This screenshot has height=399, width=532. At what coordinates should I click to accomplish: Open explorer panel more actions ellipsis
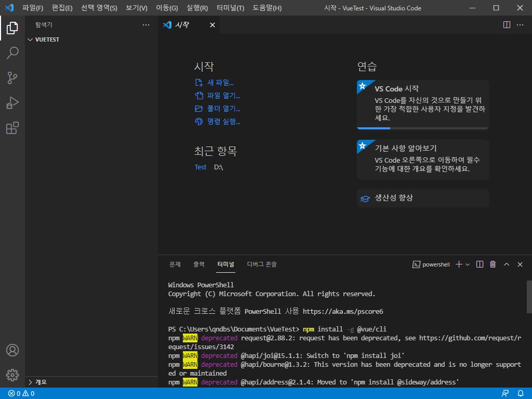pyautogui.click(x=146, y=25)
